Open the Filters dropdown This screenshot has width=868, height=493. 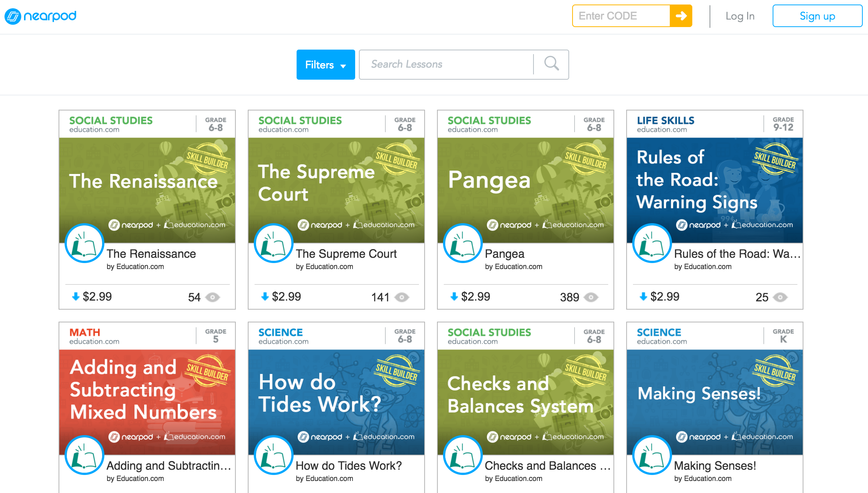(x=325, y=65)
